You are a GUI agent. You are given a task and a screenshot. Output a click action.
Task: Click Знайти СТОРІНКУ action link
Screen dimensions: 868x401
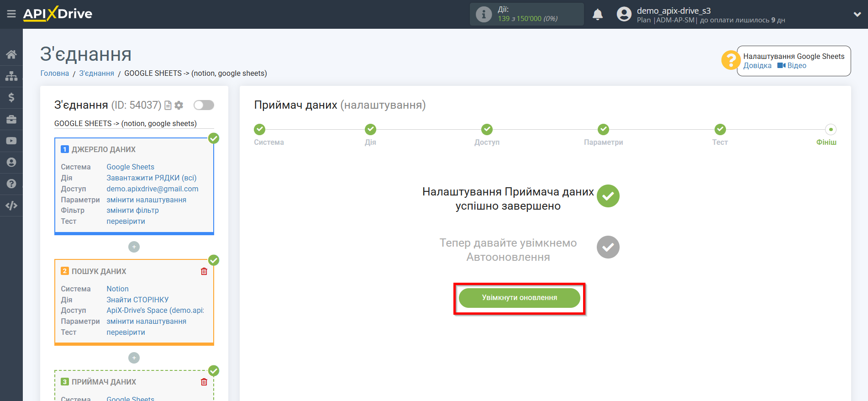pos(137,300)
